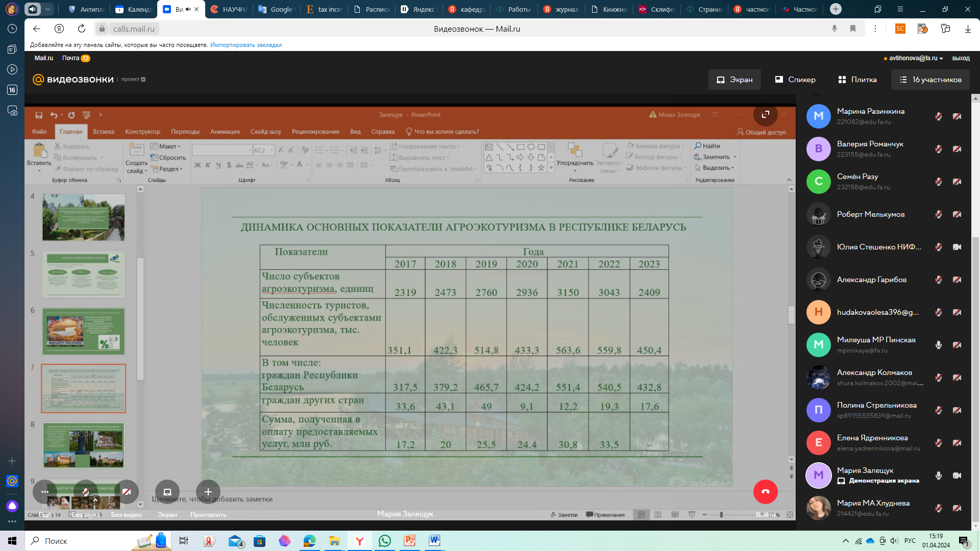Switch to Спикер view mode
The height and width of the screenshot is (551, 980).
[795, 80]
